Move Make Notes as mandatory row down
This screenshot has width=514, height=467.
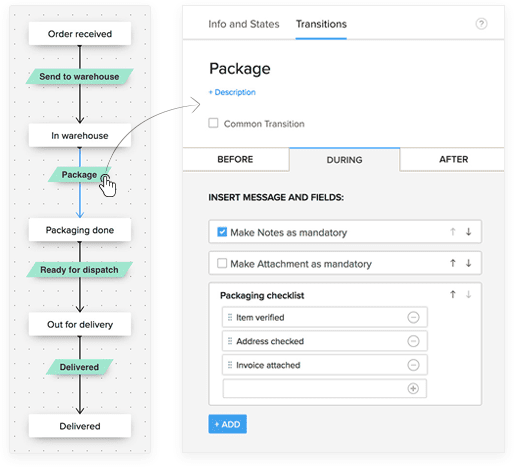pyautogui.click(x=468, y=232)
